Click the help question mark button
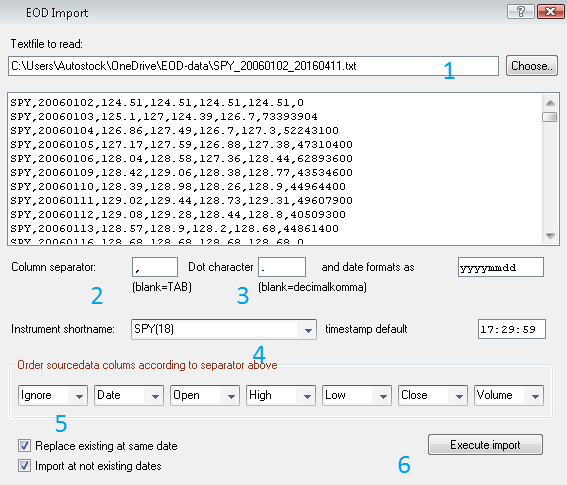567x485 pixels. (521, 12)
